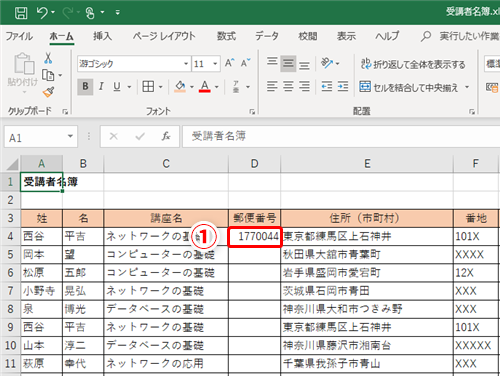
Task: Click the Decrease Indent icon
Action: coord(327,87)
